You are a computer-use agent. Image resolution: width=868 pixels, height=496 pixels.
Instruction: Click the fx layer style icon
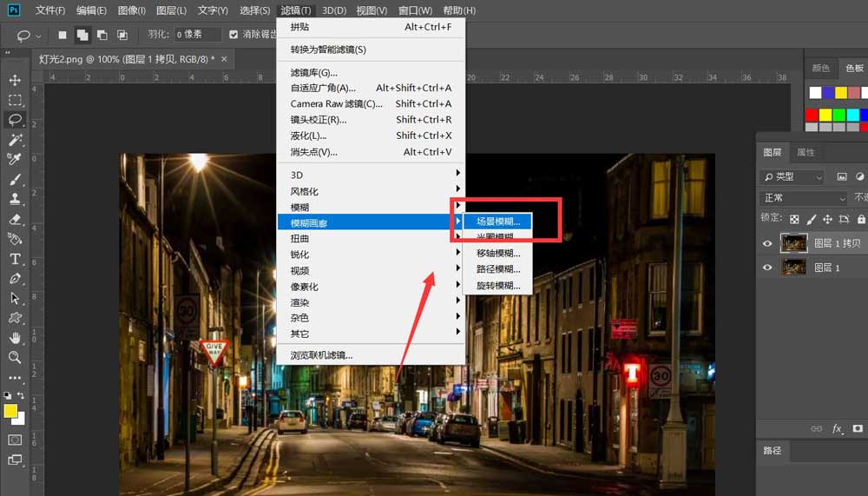click(837, 428)
